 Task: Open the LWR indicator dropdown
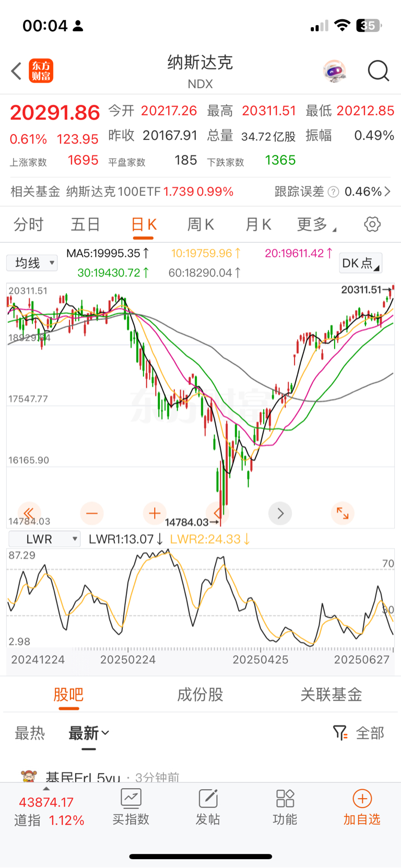[x=45, y=539]
